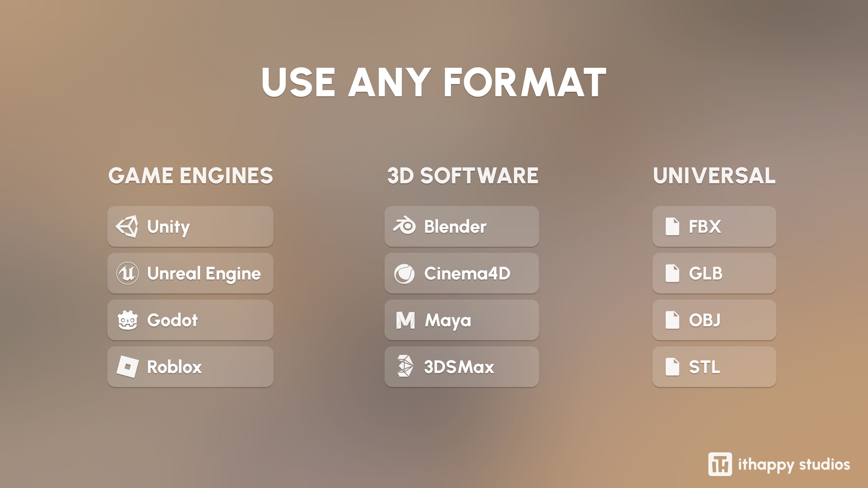This screenshot has height=488, width=868.
Task: Click the Cinema4D sphere icon
Action: click(404, 273)
